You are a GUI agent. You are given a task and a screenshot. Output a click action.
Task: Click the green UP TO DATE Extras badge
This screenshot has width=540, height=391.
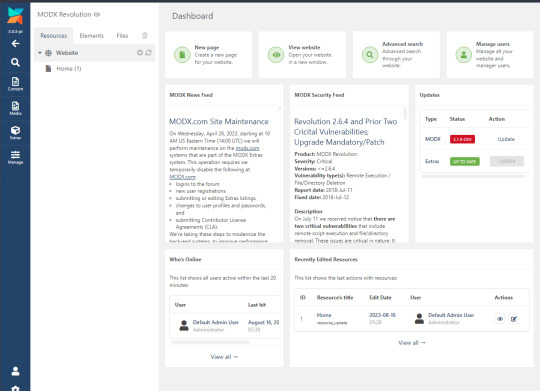coord(465,161)
